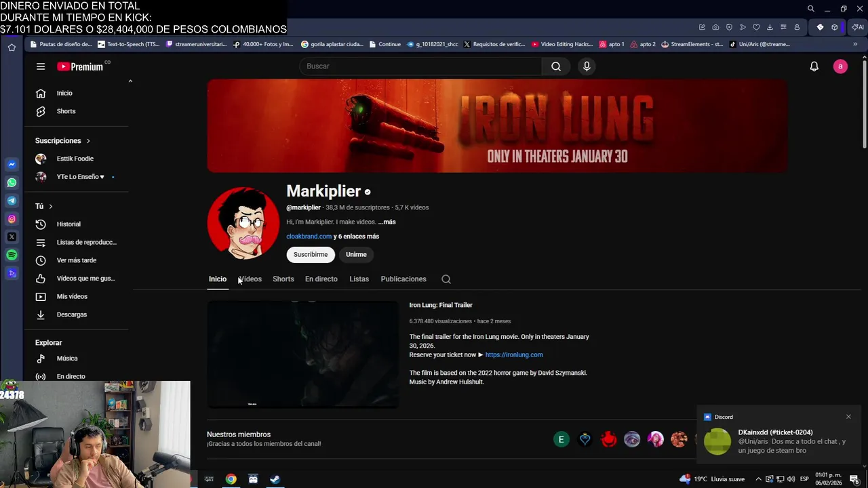This screenshot has width=868, height=488.
Task: Show more bookmarks with the double-chevron
Action: tap(854, 44)
